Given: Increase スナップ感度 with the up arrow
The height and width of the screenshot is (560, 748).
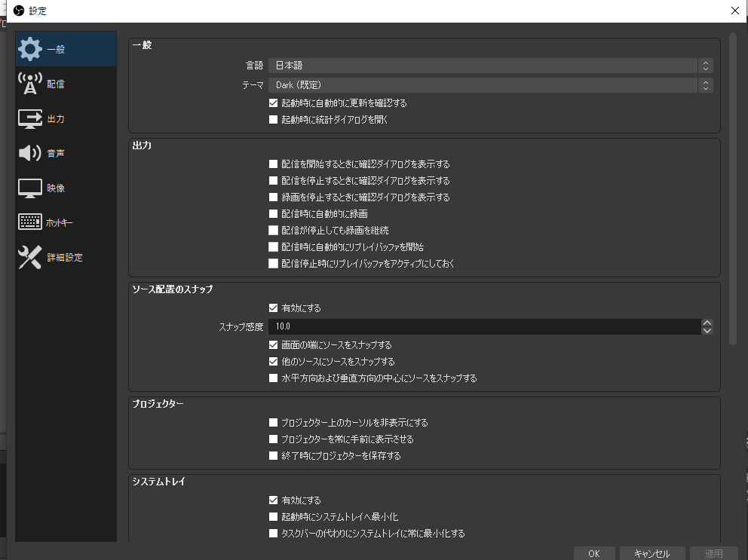Looking at the screenshot, I should (x=707, y=323).
